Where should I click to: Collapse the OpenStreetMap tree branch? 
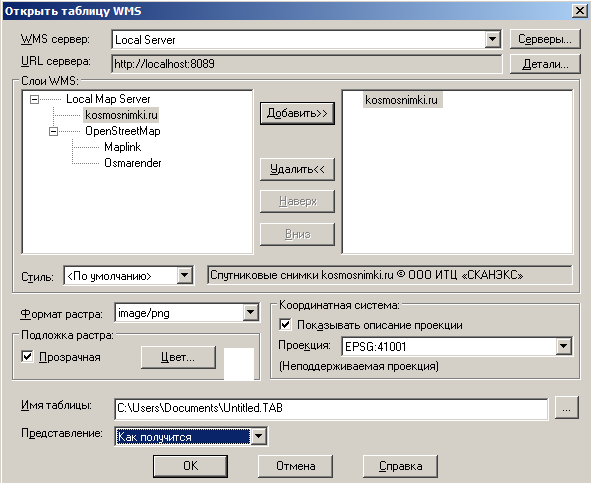click(54, 131)
